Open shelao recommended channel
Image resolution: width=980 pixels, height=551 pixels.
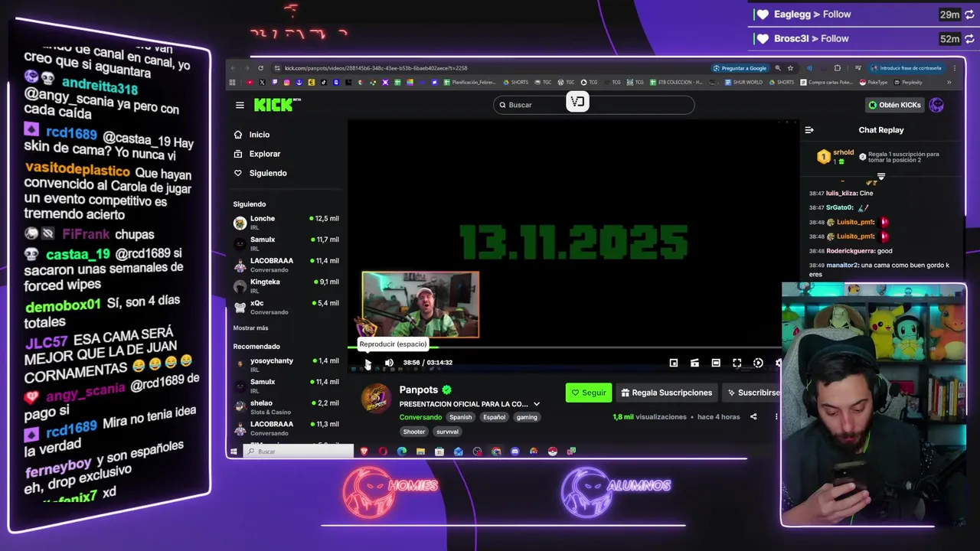click(x=286, y=407)
